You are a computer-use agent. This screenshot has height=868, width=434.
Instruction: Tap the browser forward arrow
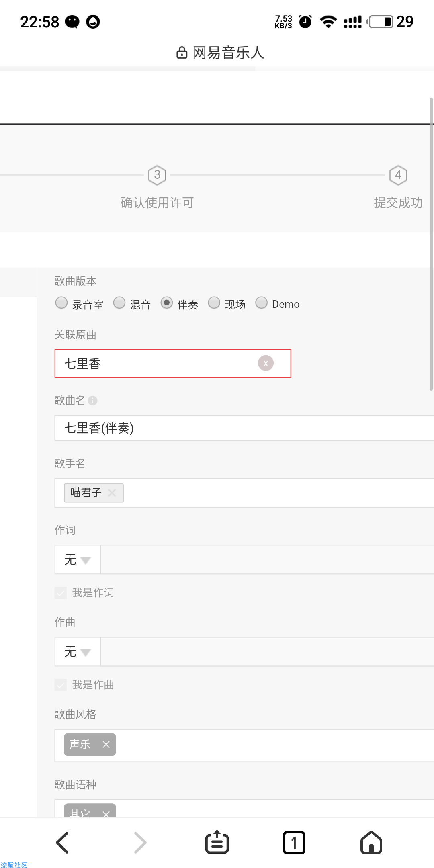pyautogui.click(x=140, y=843)
